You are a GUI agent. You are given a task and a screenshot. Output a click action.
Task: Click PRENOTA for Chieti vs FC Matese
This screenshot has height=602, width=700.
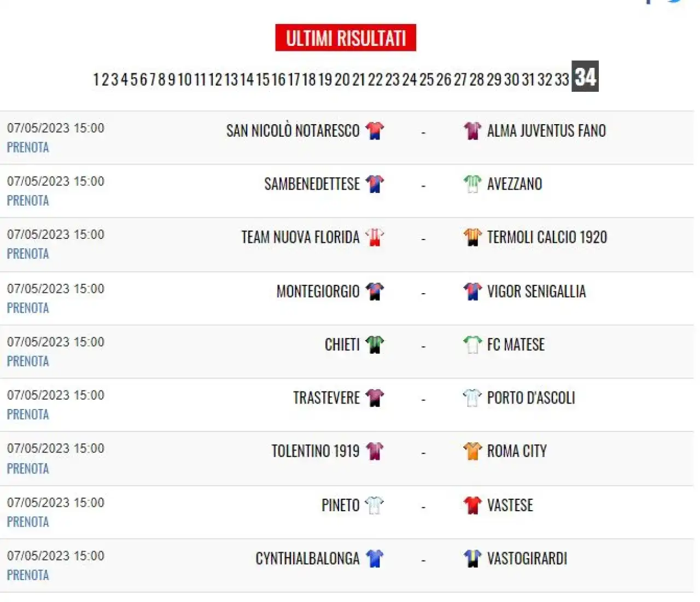click(x=28, y=361)
